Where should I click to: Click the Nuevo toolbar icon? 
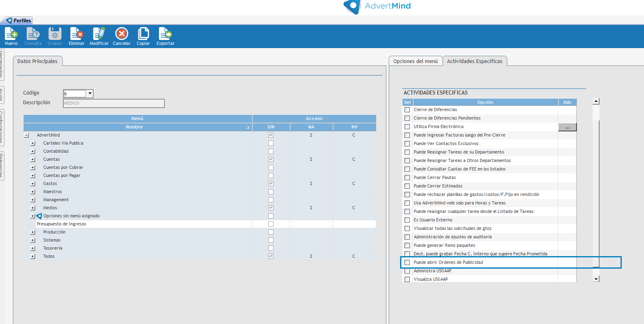[11, 36]
